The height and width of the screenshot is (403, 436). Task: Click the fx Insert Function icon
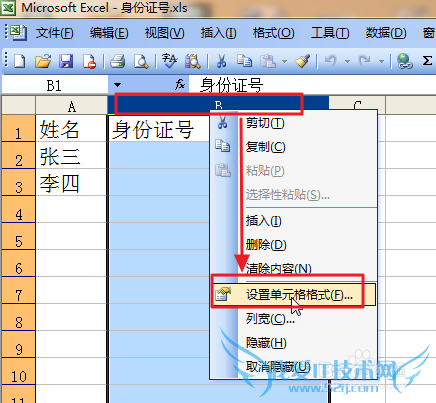[x=180, y=85]
